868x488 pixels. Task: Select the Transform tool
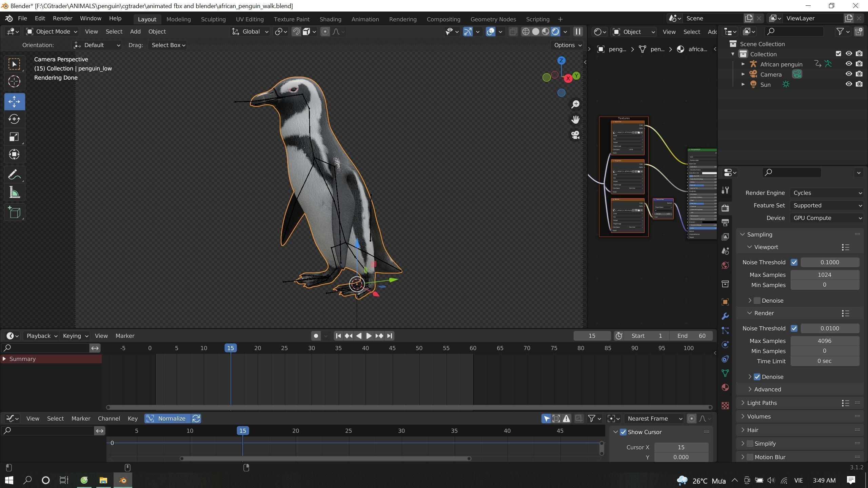[x=14, y=155]
